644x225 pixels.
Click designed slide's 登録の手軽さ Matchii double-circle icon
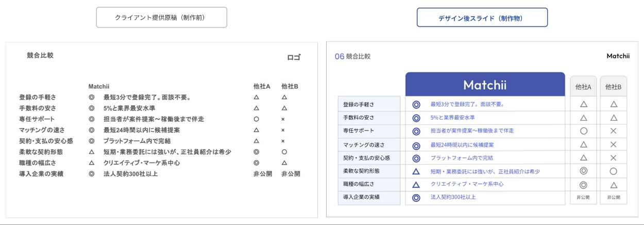coord(416,105)
